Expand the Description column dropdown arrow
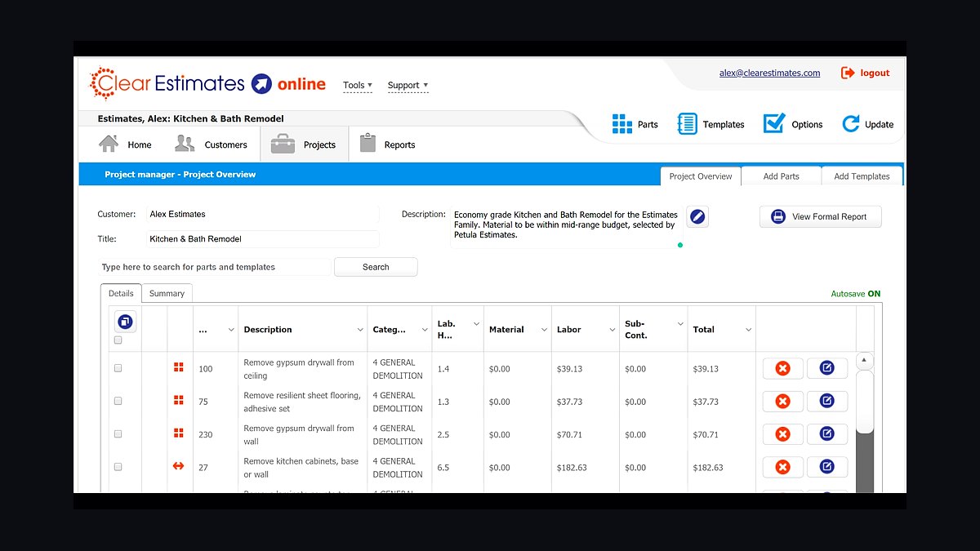Viewport: 980px width, 551px height. pyautogui.click(x=360, y=330)
